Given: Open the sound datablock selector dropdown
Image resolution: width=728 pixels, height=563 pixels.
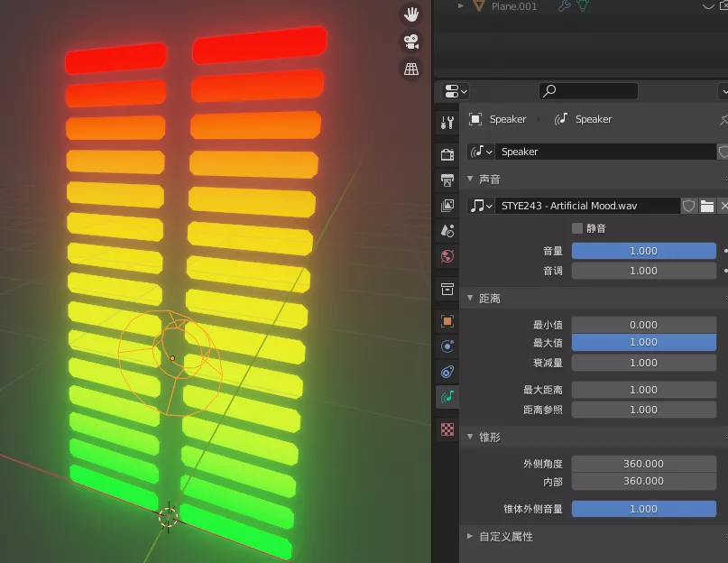Looking at the screenshot, I should pos(481,206).
